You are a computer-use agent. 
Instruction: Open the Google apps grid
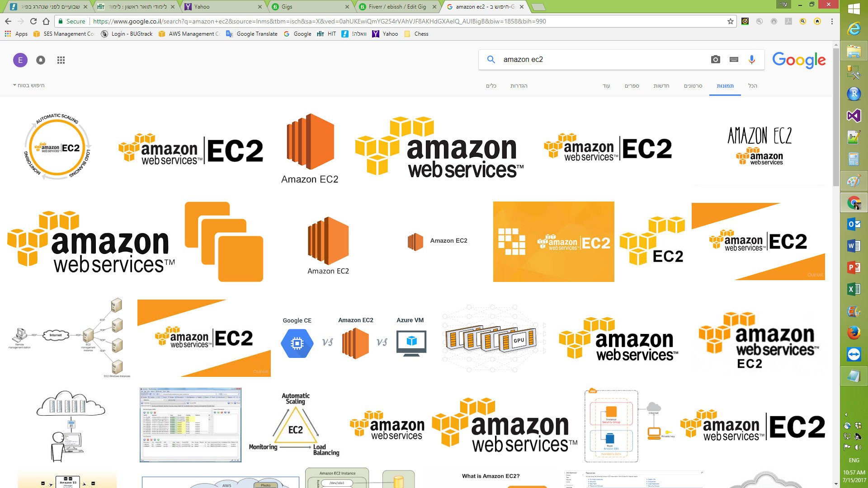61,60
